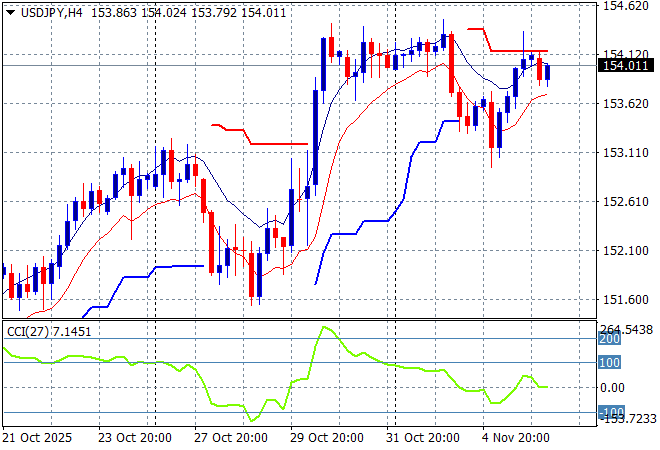The width and height of the screenshot is (660, 450).
Task: Select the 153.620 price scale label
Action: 626,104
